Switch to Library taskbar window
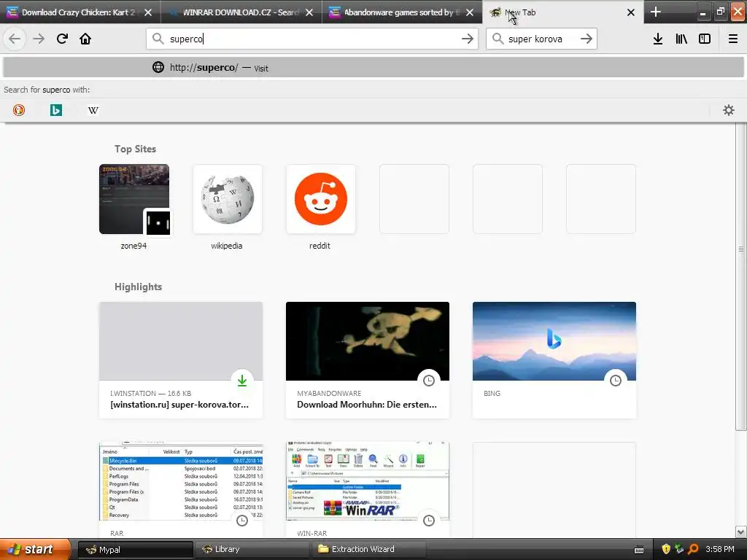 coord(254,549)
